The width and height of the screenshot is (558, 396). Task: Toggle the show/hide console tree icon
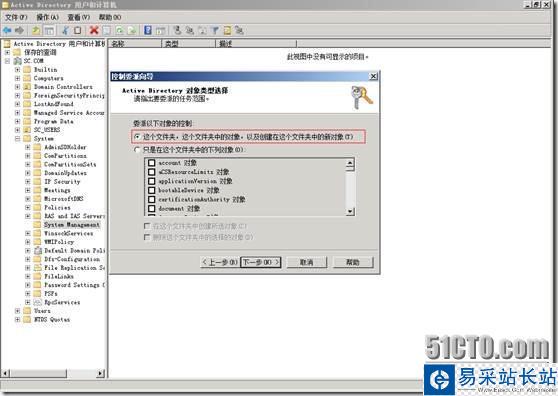[x=49, y=31]
